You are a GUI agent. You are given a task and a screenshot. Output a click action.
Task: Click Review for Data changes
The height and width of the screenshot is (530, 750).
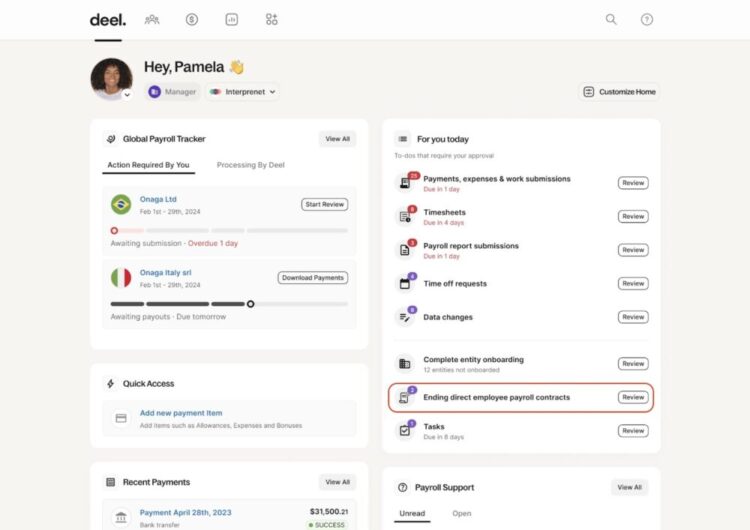click(x=633, y=317)
